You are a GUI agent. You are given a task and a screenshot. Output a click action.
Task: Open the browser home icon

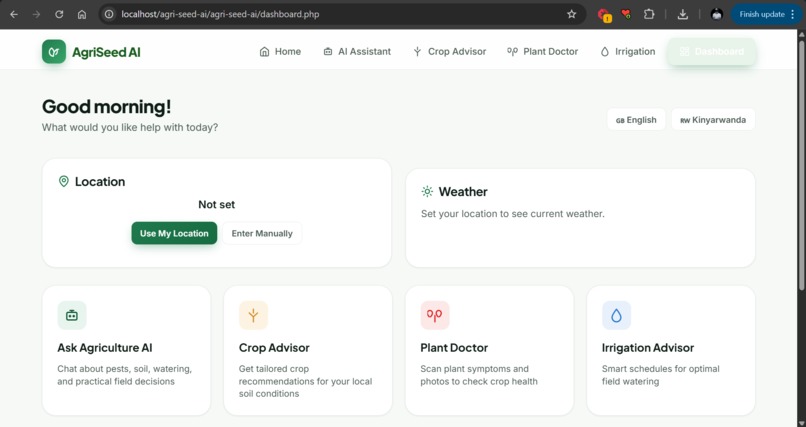pyautogui.click(x=82, y=14)
